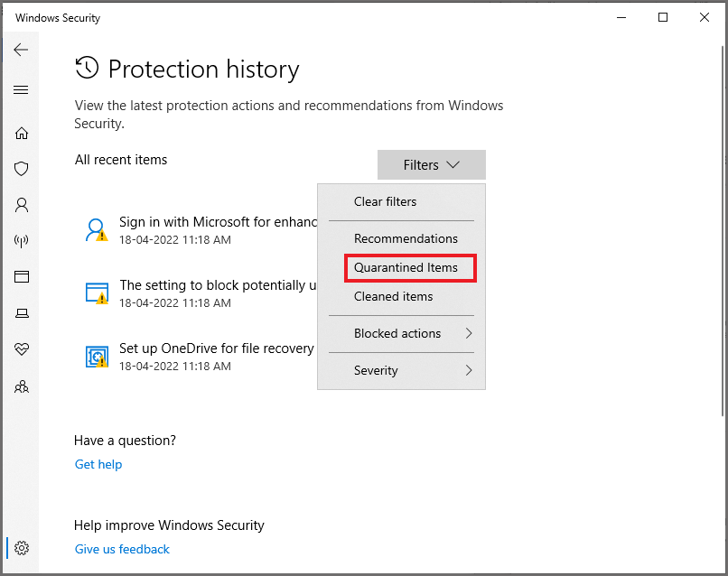Open Set up OneDrive for file recovery item
Screen dimensions: 728x576
(216, 348)
